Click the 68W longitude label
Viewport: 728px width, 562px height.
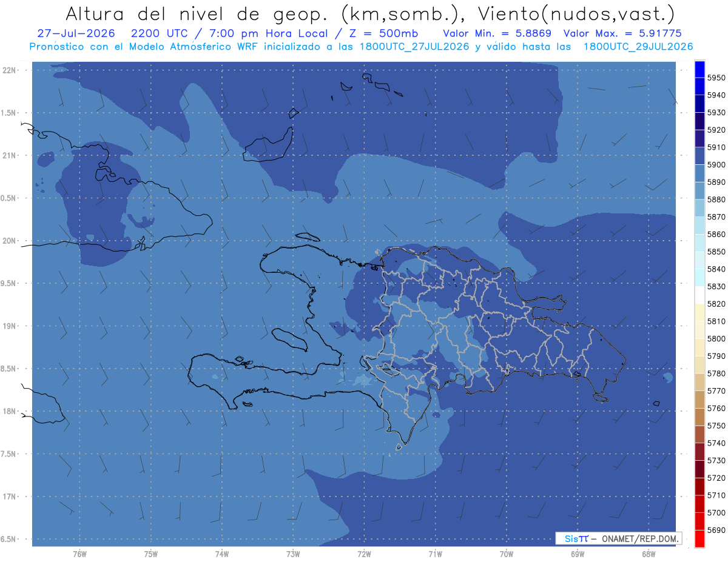tap(649, 554)
